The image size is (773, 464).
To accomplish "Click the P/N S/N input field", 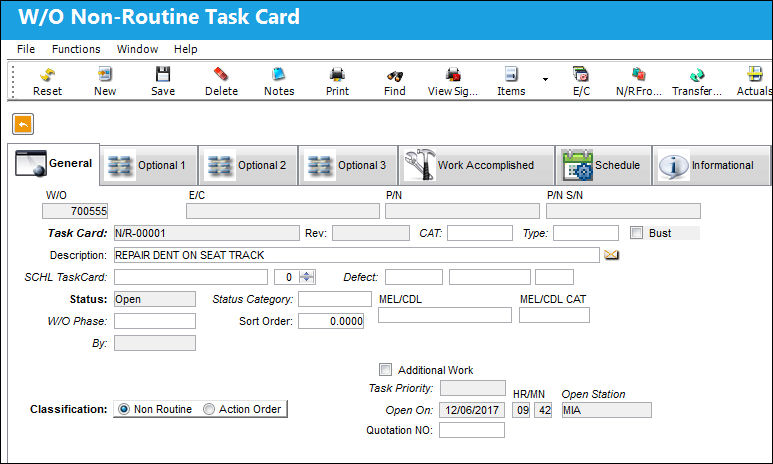I will pos(623,211).
